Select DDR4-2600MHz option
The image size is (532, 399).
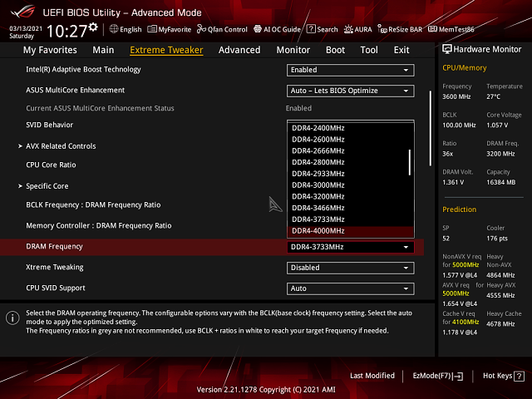(x=350, y=140)
